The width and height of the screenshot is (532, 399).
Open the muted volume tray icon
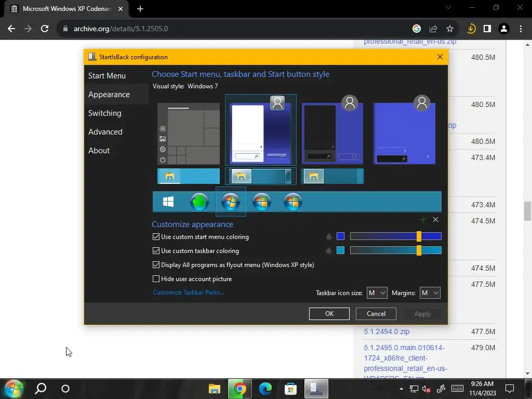coord(427,389)
